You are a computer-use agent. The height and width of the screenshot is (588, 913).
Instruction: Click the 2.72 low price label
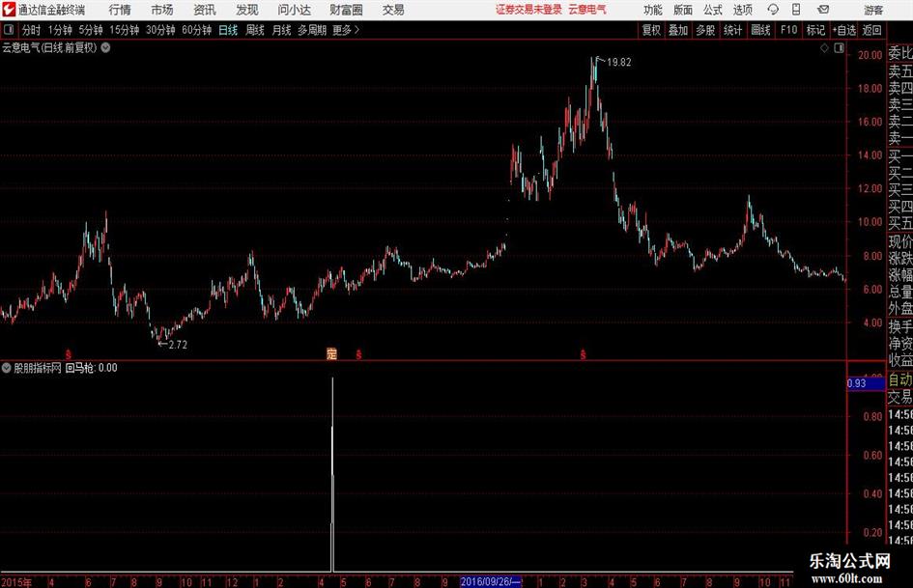click(178, 345)
